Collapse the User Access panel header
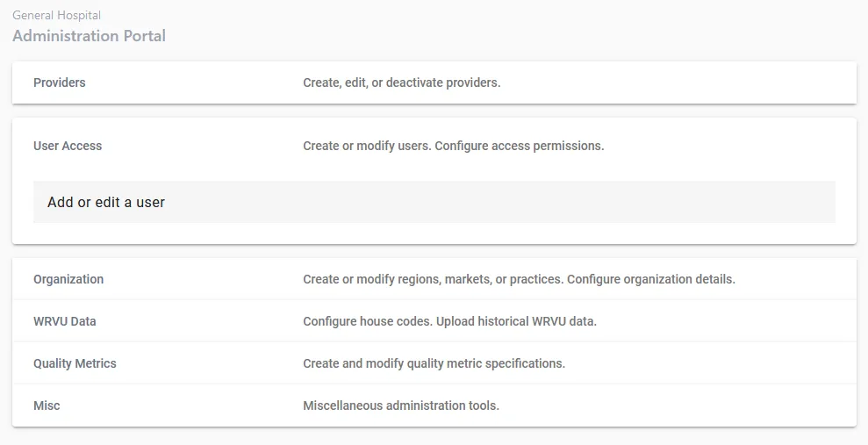868x445 pixels. point(68,146)
